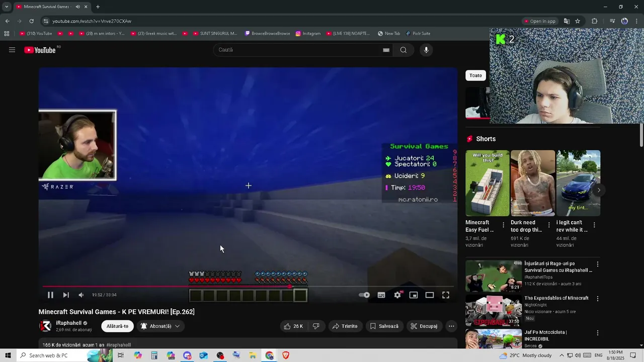Mute the video player volume
Viewport: 644px width, 362px height.
pyautogui.click(x=81, y=295)
